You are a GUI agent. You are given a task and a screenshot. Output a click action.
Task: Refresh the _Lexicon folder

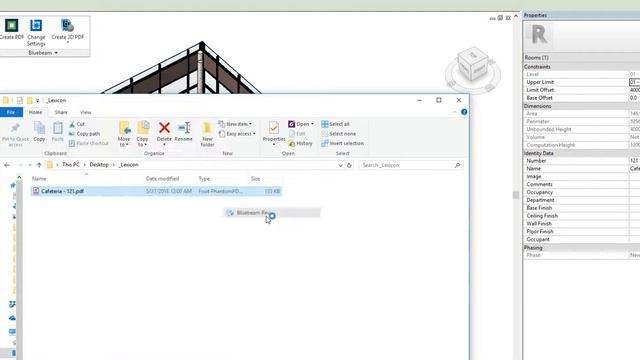point(349,165)
